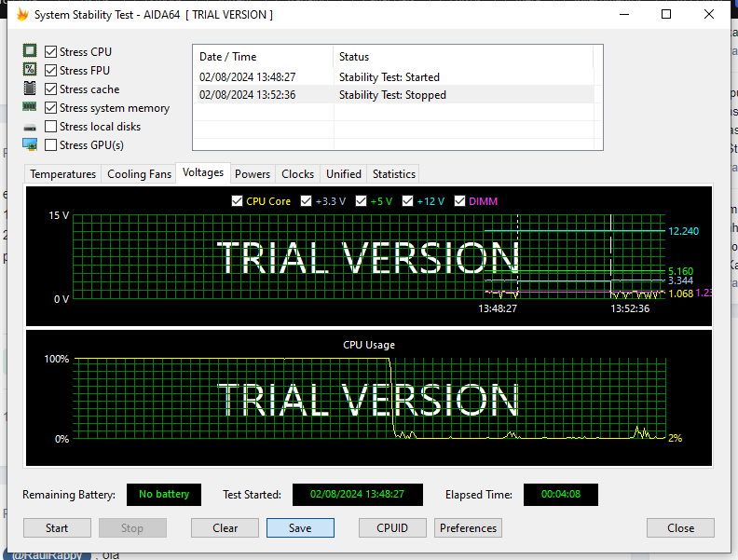The image size is (738, 560).
Task: Click the monitor icon beside Stress GPU(s)
Action: (30, 144)
